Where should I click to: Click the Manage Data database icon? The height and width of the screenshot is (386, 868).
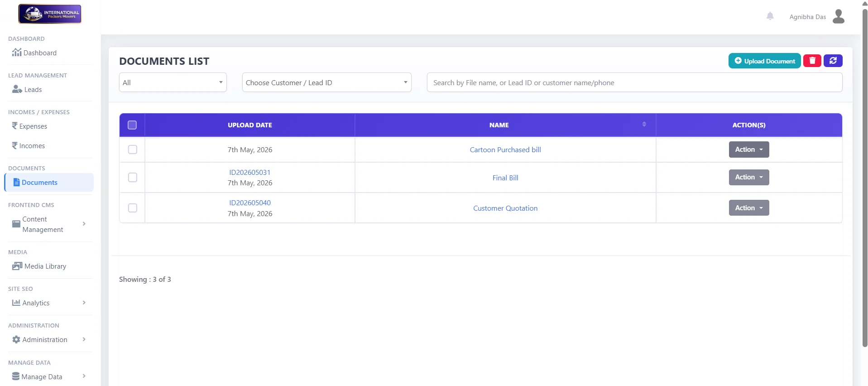click(16, 376)
